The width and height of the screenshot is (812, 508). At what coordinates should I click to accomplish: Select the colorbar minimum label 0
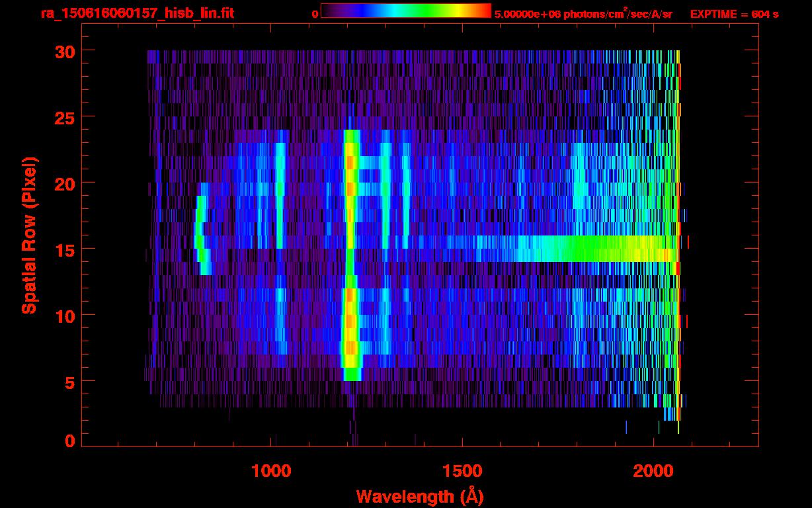pyautogui.click(x=315, y=14)
